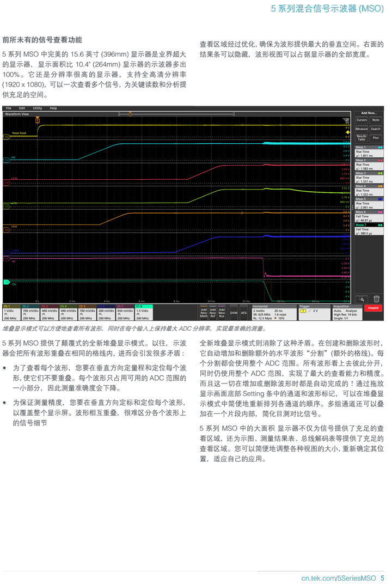Click the trash can delete icon
392x584 pixels.
376,299
